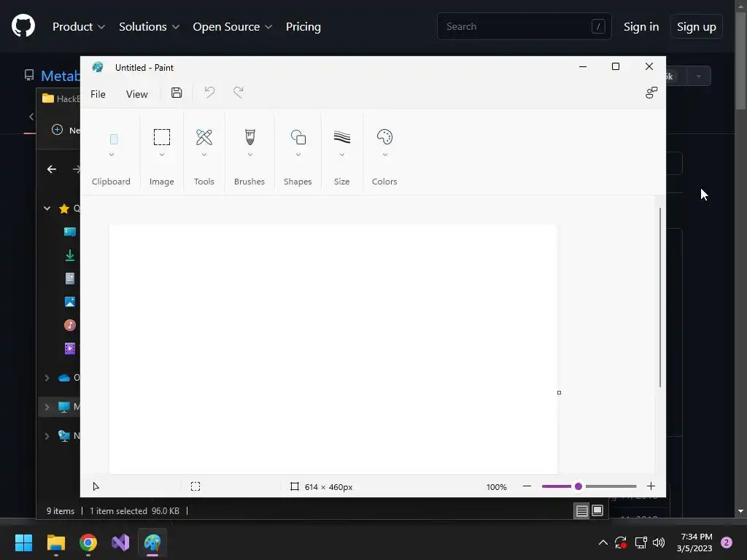This screenshot has width=747, height=560.
Task: Click the share feedback icon in Paint
Action: click(x=651, y=93)
